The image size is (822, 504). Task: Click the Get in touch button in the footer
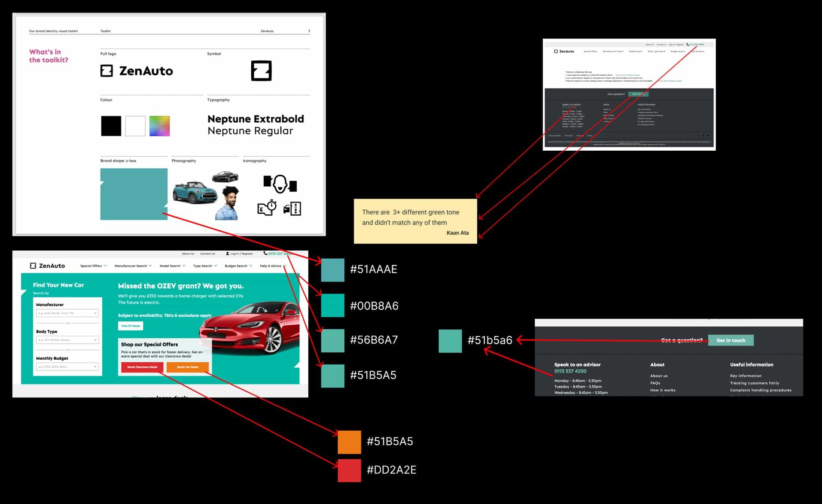[x=731, y=340]
